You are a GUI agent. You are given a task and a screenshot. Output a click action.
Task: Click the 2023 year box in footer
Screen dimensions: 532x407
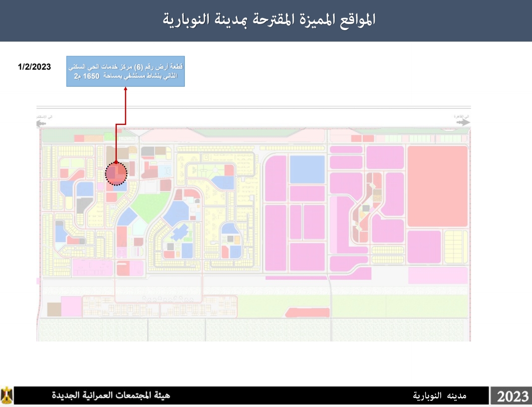point(512,396)
